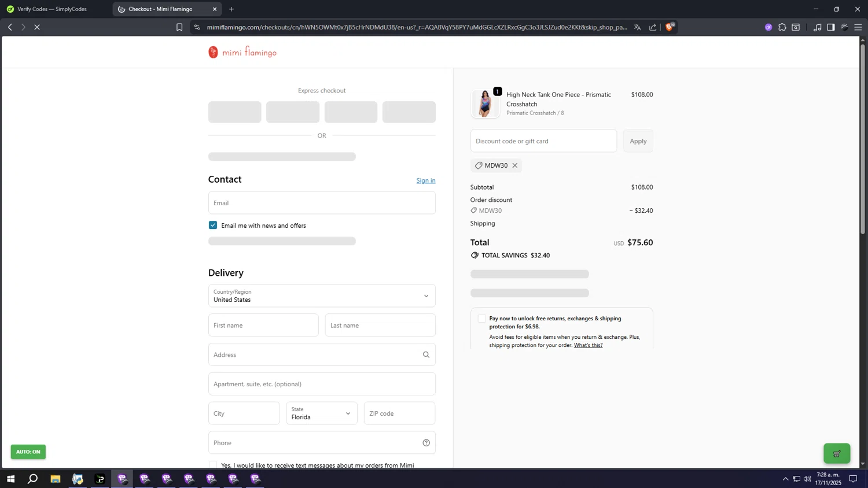Open a new browser tab

point(231,9)
